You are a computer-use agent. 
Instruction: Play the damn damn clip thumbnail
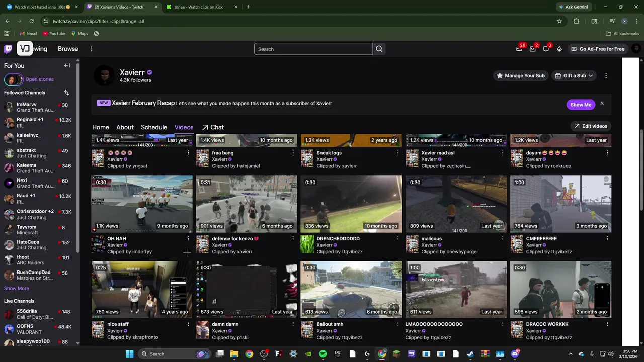(x=247, y=289)
